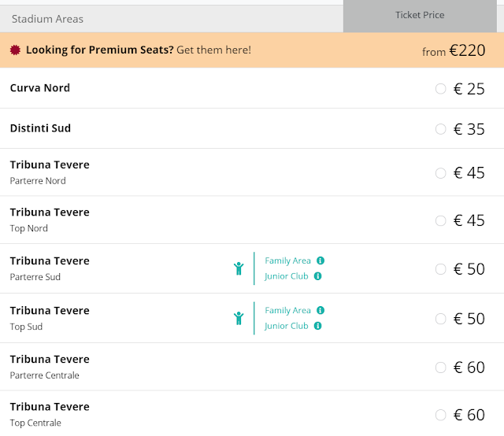The height and width of the screenshot is (436, 504).
Task: Choose Tribuna Tevere Top Nord €45 option
Action: (x=441, y=220)
